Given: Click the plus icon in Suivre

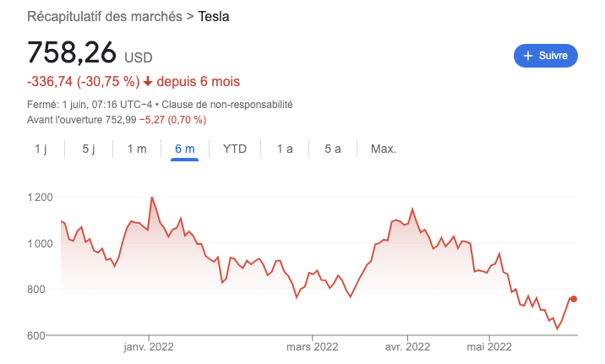Looking at the screenshot, I should [528, 56].
